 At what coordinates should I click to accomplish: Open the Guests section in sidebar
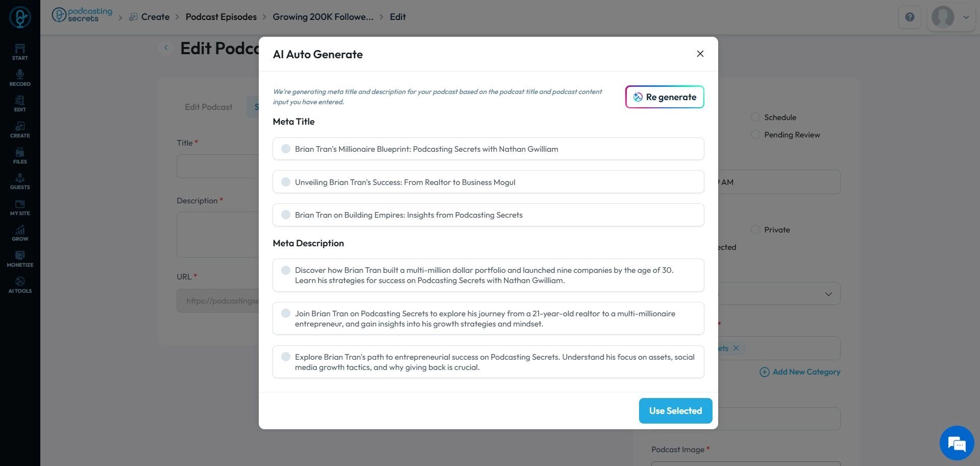point(20,181)
